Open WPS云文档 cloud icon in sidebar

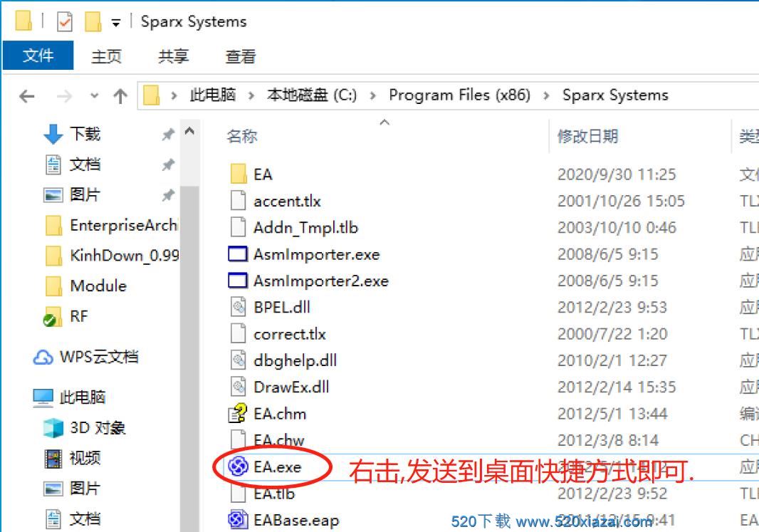coord(43,358)
